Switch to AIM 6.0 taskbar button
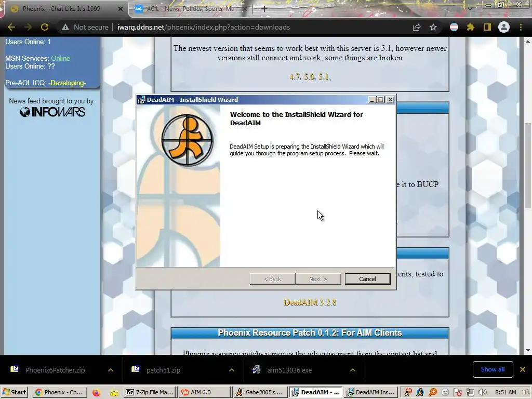Image resolution: width=532 pixels, height=399 pixels. pyautogui.click(x=206, y=392)
